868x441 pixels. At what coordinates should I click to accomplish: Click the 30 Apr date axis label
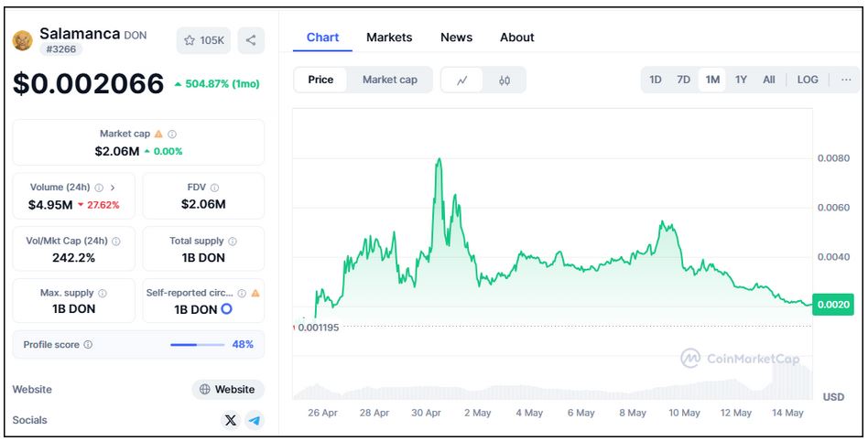426,414
